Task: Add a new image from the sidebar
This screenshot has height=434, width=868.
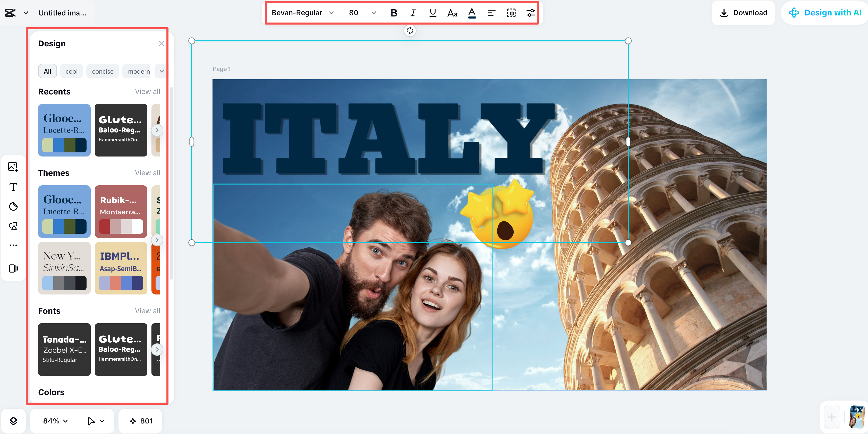Action: [13, 167]
